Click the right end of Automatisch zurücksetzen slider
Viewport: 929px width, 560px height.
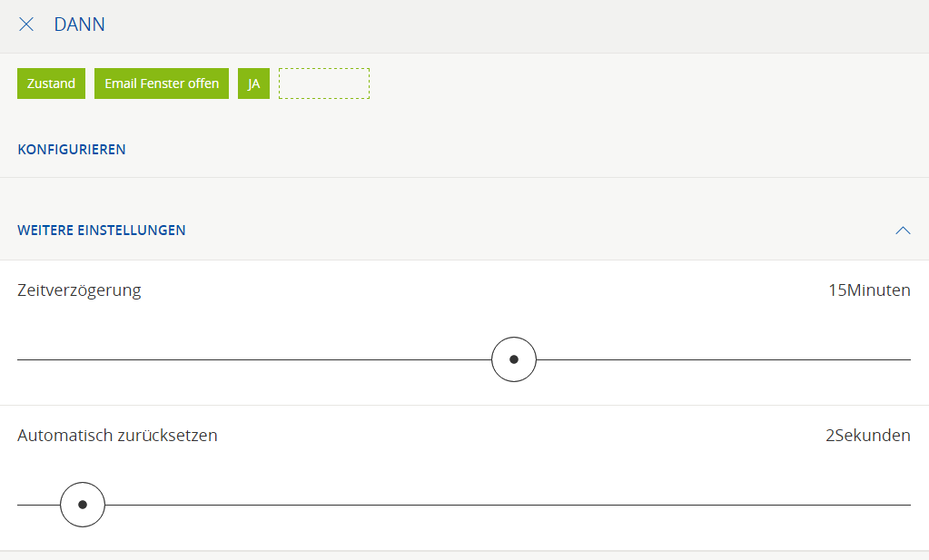905,505
